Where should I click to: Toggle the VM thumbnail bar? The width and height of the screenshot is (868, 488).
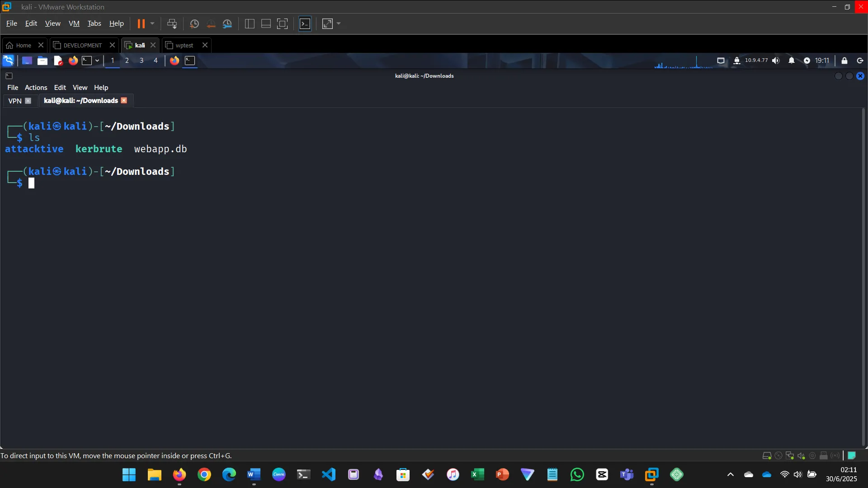click(x=265, y=23)
